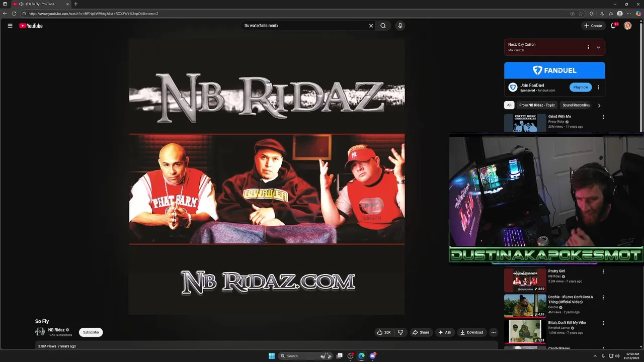Open Microsoft Edge on taskbar

(x=361, y=356)
